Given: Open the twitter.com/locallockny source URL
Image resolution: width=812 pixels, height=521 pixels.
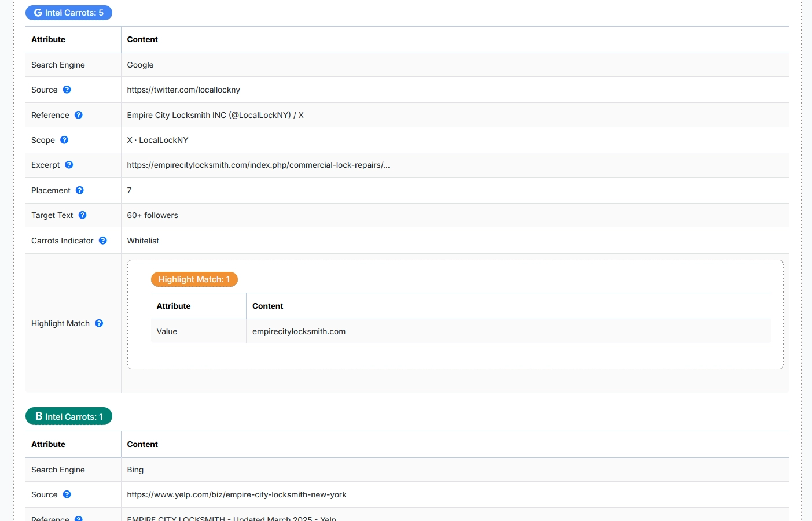Looking at the screenshot, I should [183, 90].
